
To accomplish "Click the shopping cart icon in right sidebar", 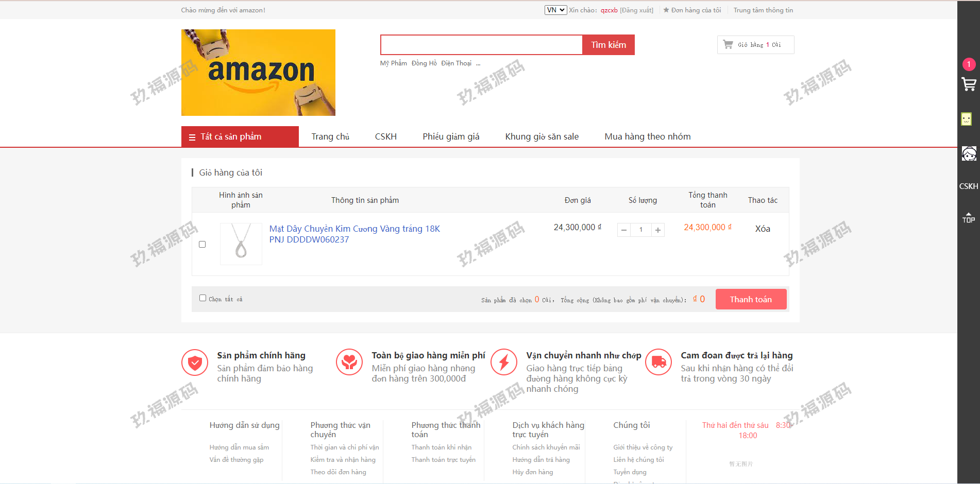I will pyautogui.click(x=969, y=84).
